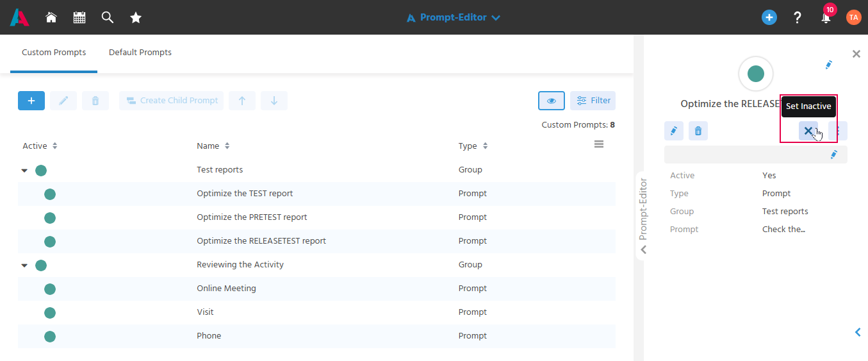Switch to Custom Prompts tab
868x361 pixels.
(54, 53)
